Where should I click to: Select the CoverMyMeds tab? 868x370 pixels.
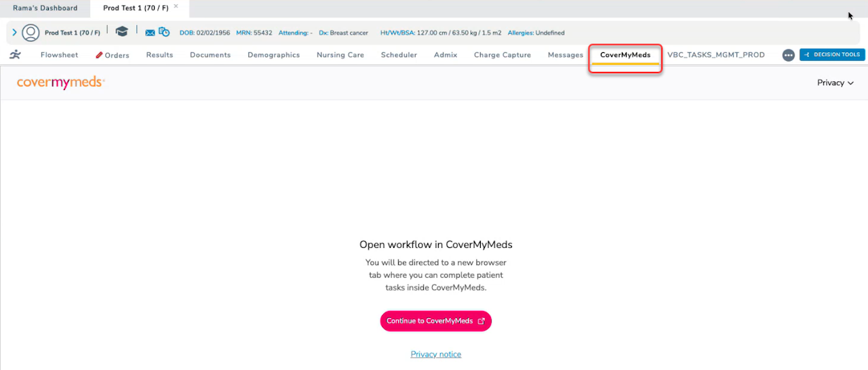pyautogui.click(x=625, y=55)
